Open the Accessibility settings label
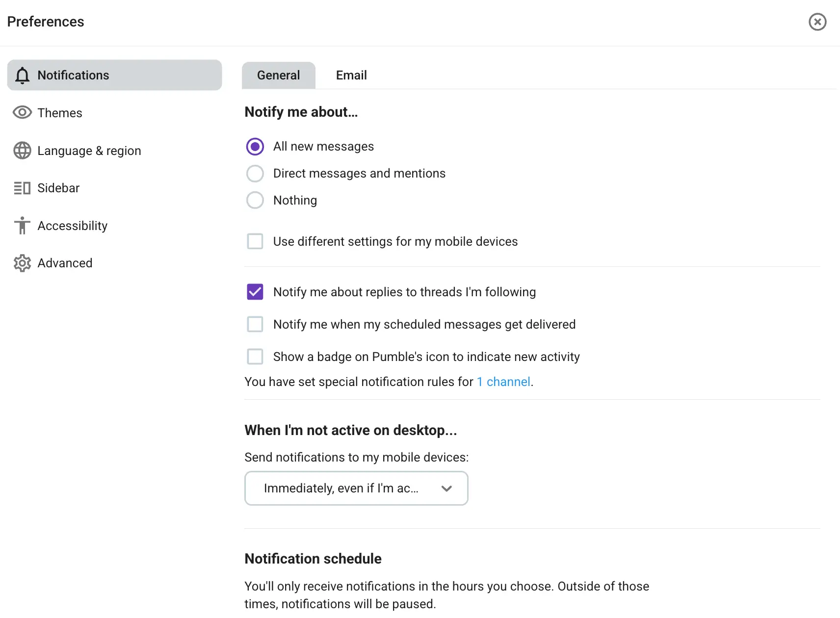 pyautogui.click(x=73, y=226)
